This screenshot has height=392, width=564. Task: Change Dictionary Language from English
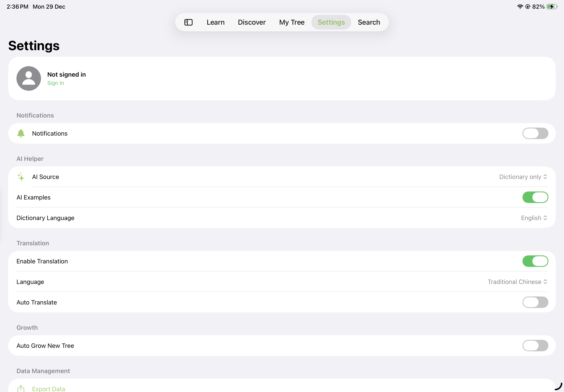[534, 218]
